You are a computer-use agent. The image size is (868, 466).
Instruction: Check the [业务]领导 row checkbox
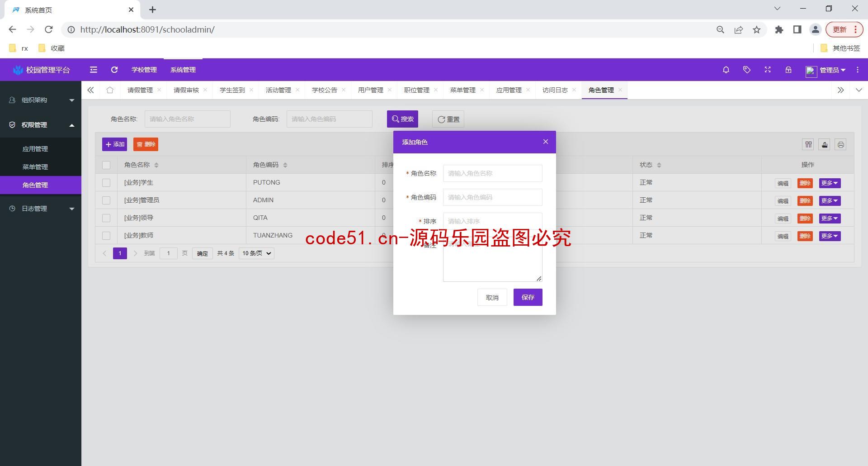[106, 218]
